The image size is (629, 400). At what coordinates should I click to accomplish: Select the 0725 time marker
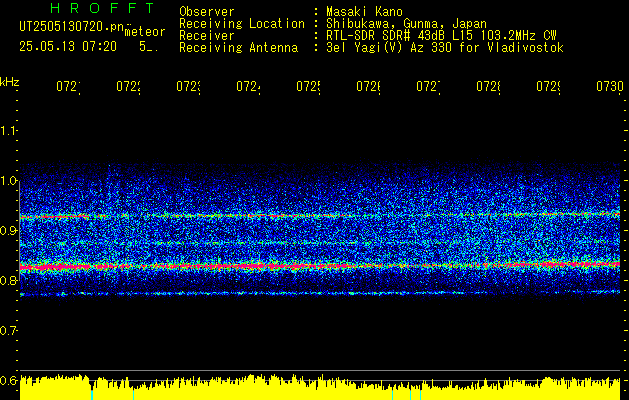coord(308,87)
